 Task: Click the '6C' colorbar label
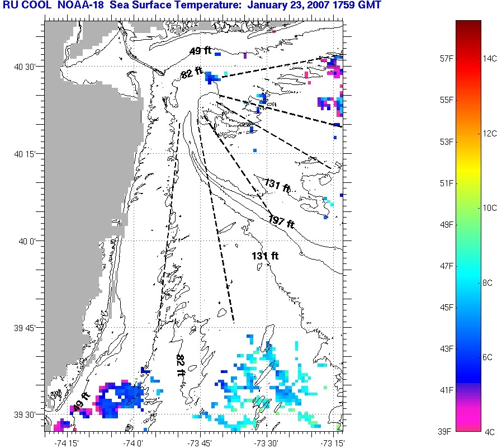pos(487,357)
